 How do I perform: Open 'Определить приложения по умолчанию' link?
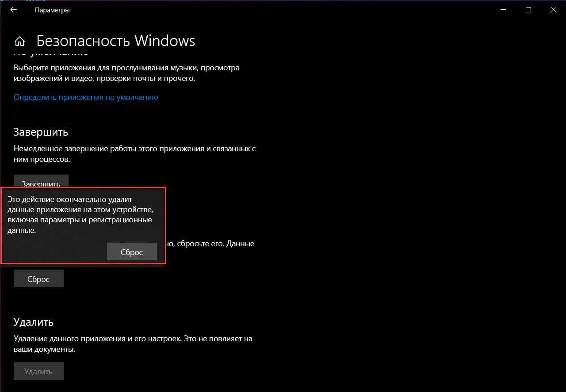[x=86, y=97]
